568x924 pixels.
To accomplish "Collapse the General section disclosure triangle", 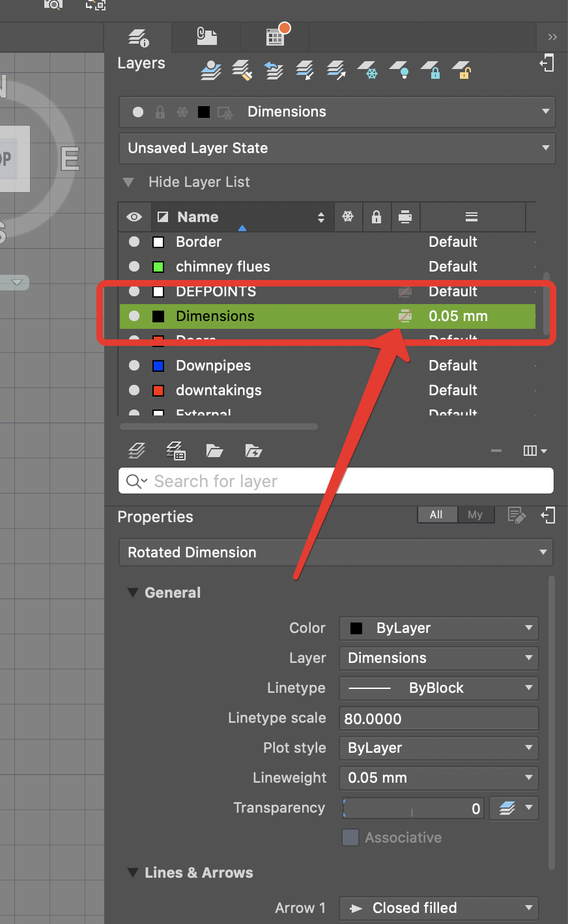I will coord(133,593).
